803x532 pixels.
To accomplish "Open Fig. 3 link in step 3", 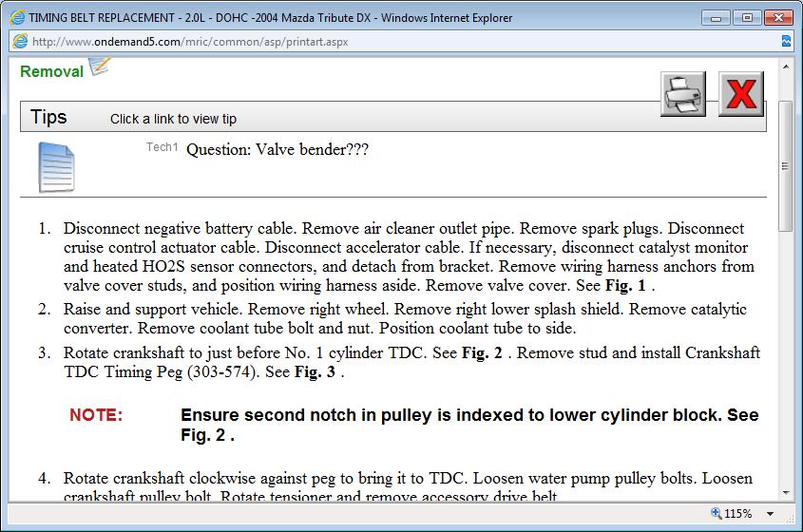I will coord(315,371).
